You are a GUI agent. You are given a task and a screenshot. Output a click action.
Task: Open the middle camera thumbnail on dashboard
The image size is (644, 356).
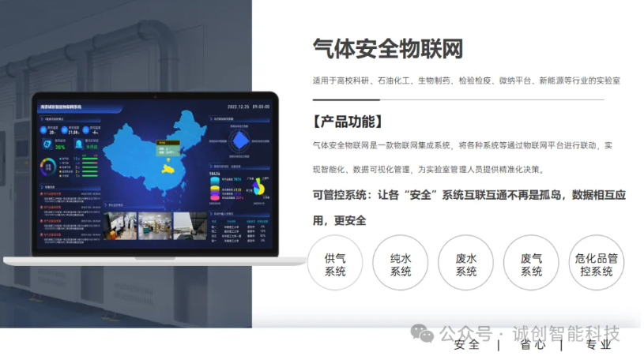155,226
